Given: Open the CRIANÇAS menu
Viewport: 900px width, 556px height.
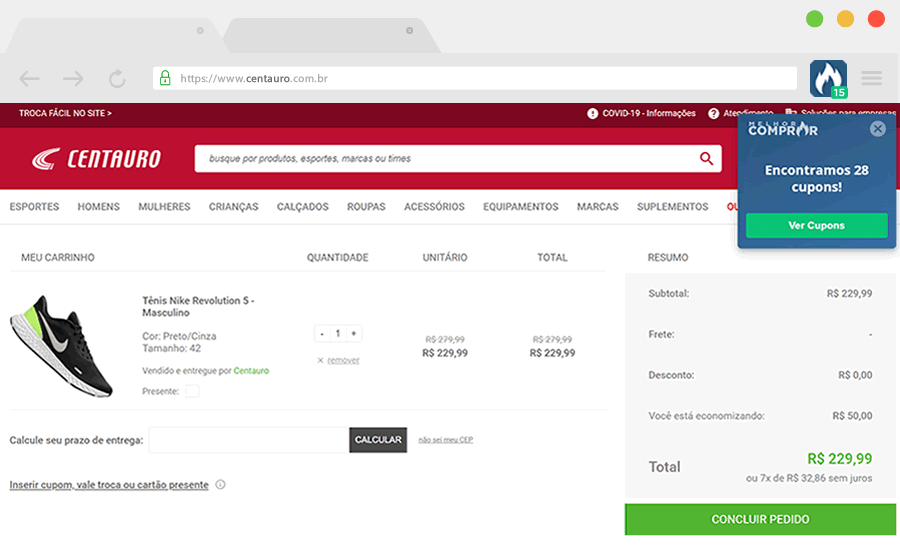Looking at the screenshot, I should (x=234, y=207).
